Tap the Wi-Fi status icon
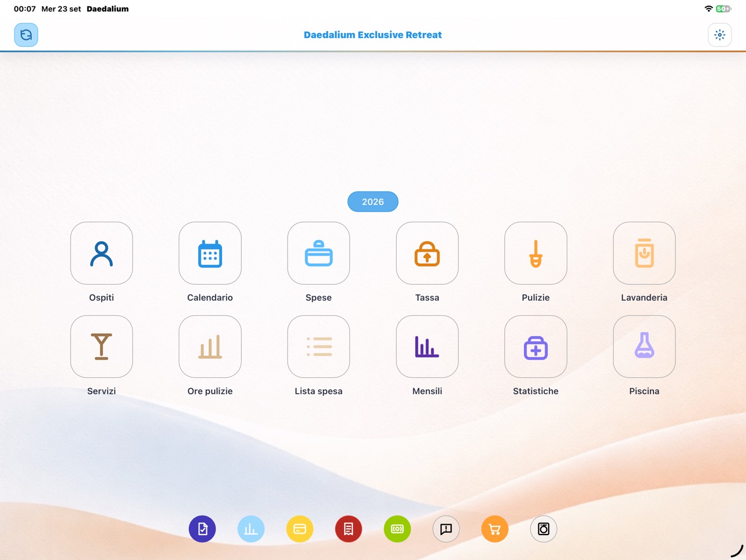Image resolution: width=746 pixels, height=560 pixels. tap(708, 9)
